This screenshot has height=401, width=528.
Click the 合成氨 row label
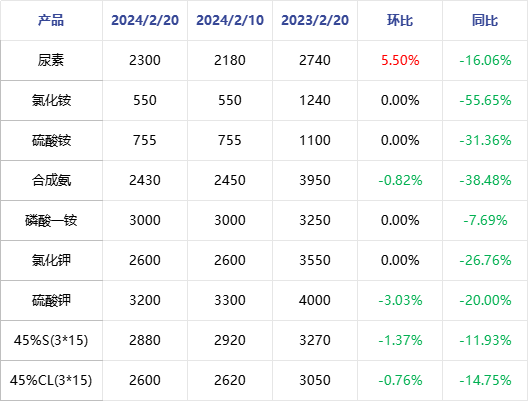51,180
